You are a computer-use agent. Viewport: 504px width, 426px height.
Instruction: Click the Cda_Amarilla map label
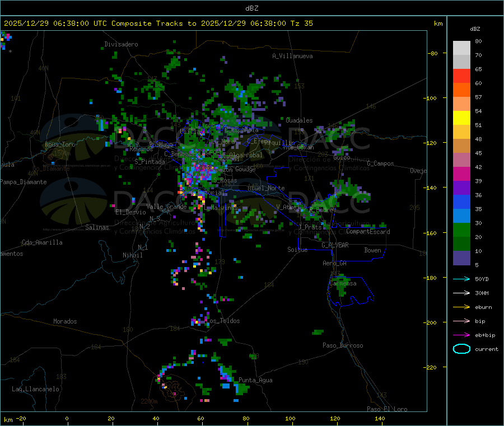(x=42, y=242)
